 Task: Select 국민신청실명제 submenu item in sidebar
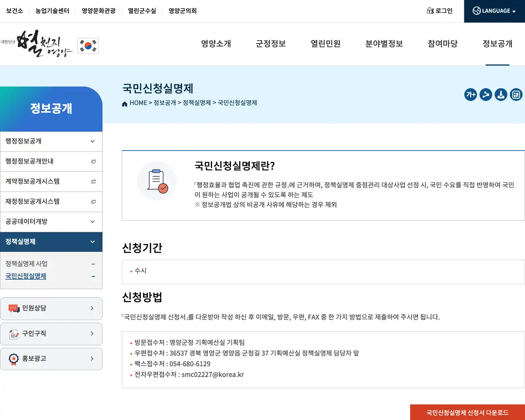26,276
